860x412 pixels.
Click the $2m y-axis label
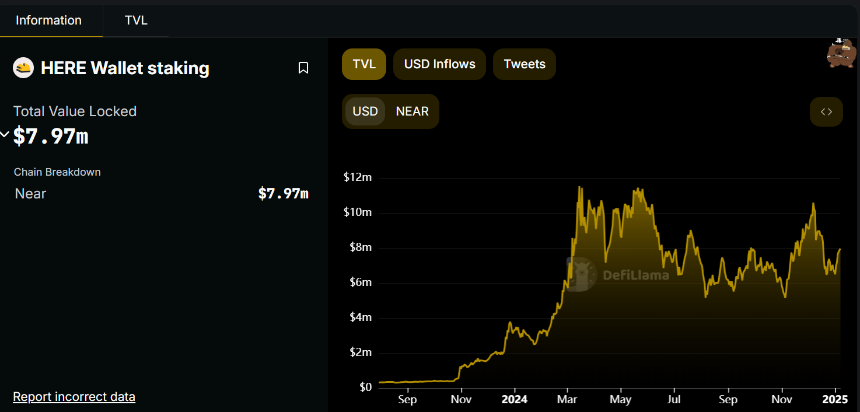tap(360, 352)
